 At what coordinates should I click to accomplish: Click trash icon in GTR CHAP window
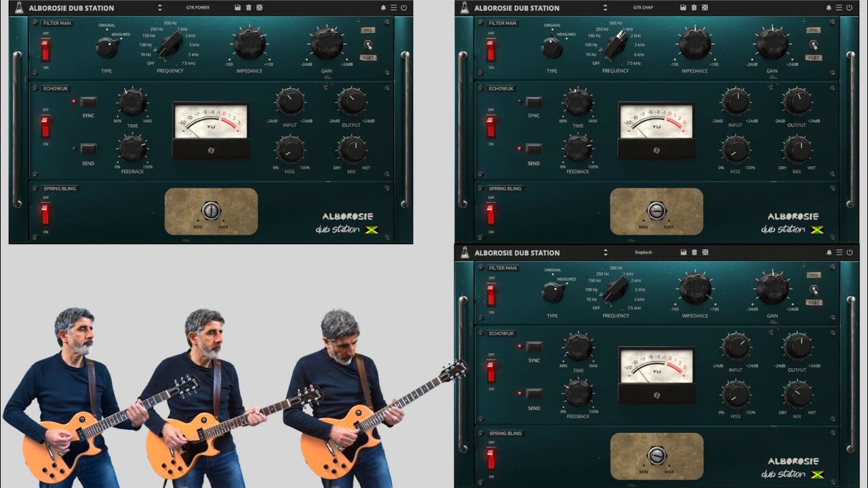(x=694, y=7)
